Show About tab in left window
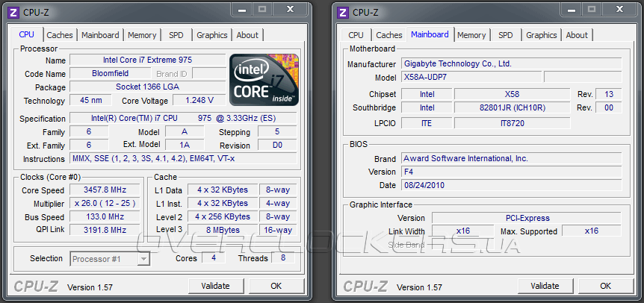 pos(247,35)
